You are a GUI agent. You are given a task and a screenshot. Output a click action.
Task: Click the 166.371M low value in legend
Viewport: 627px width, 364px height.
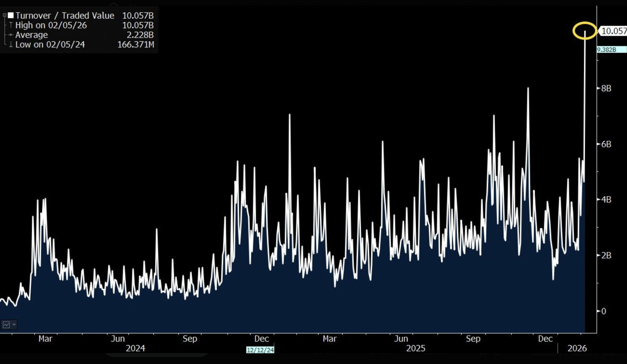coord(136,45)
